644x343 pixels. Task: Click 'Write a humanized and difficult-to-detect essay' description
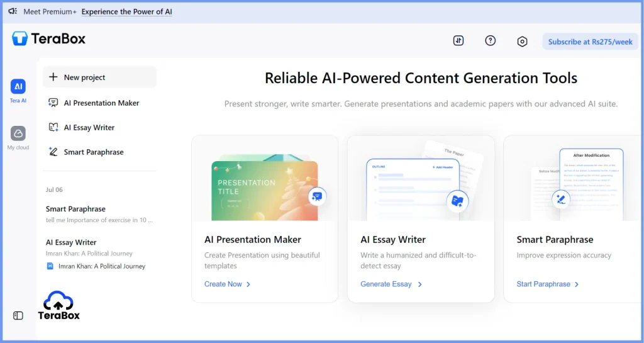point(418,261)
